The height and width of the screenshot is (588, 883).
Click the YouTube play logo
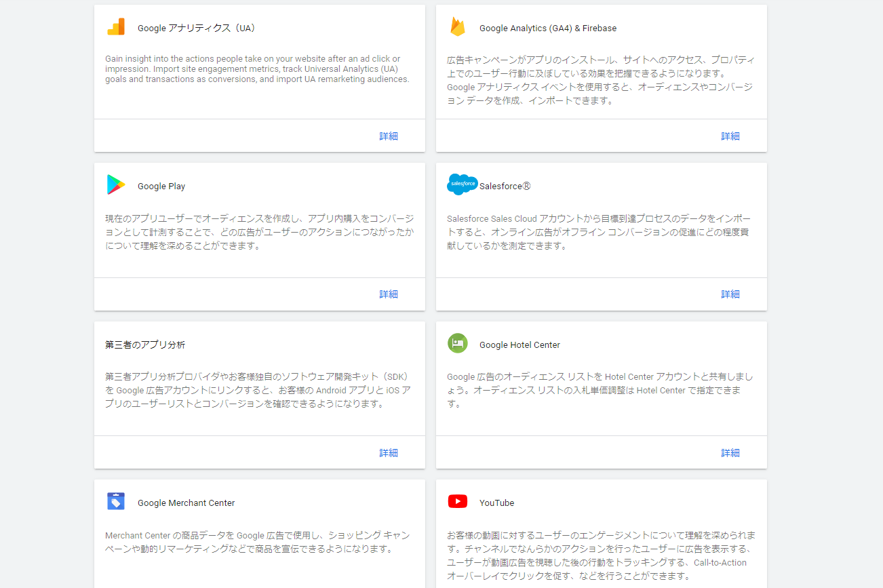[458, 501]
